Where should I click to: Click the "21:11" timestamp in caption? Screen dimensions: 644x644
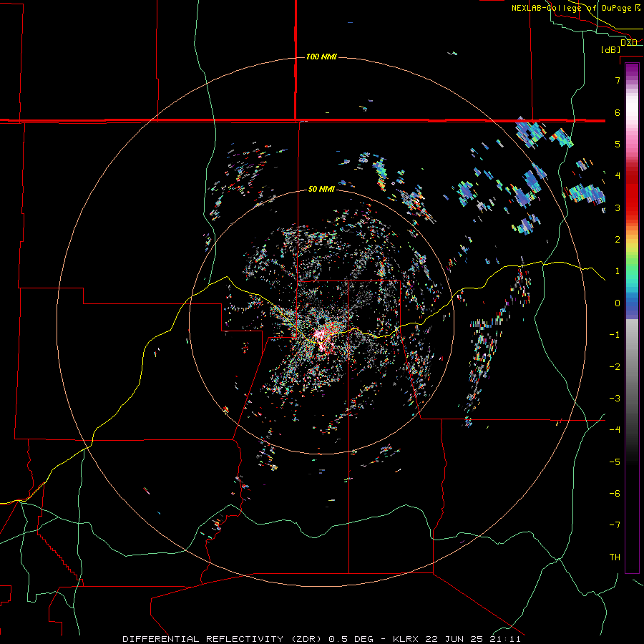click(x=504, y=639)
